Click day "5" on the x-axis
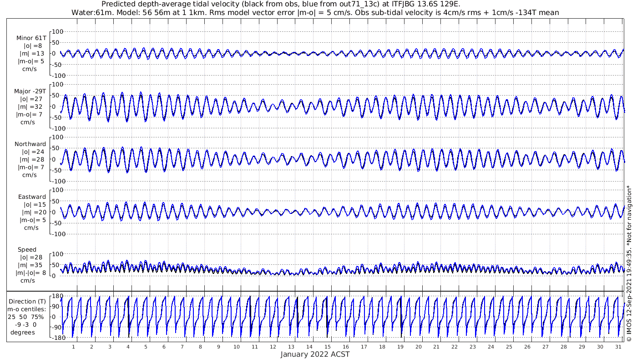The width and height of the screenshot is (637, 364). pos(146,347)
